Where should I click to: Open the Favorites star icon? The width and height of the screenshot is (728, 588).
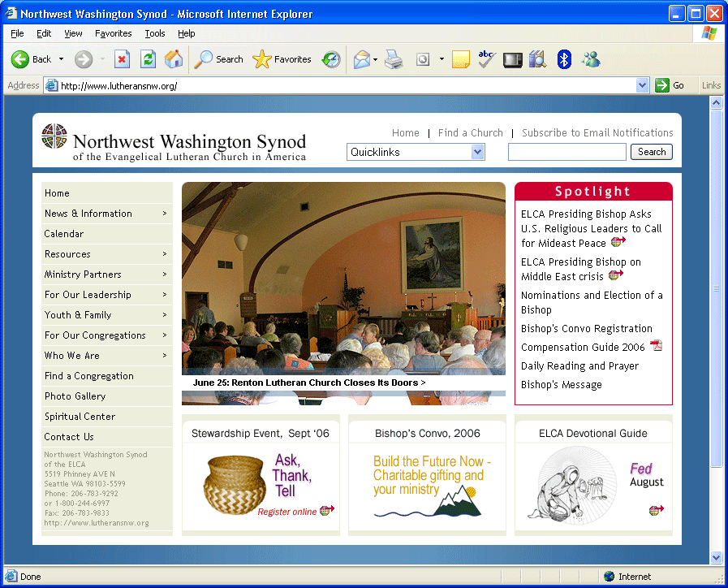coord(262,59)
